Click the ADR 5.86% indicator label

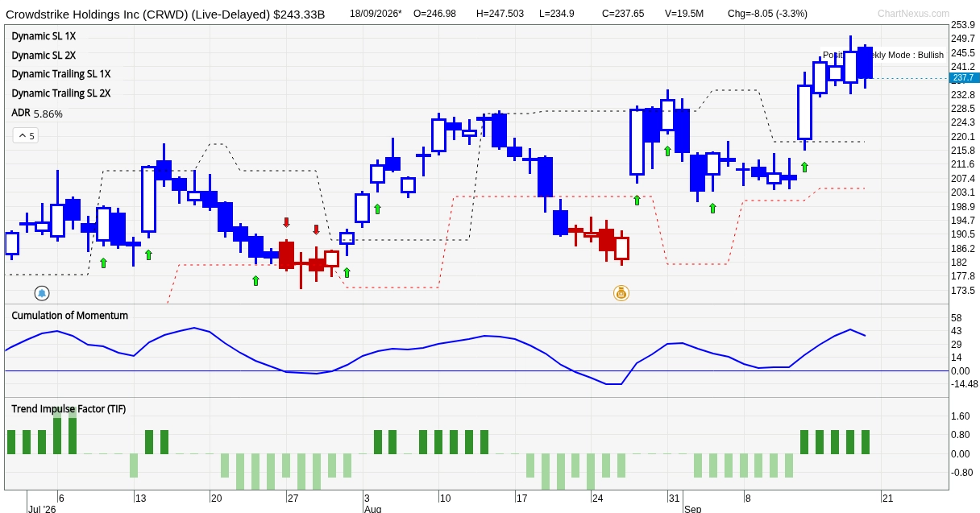click(37, 114)
